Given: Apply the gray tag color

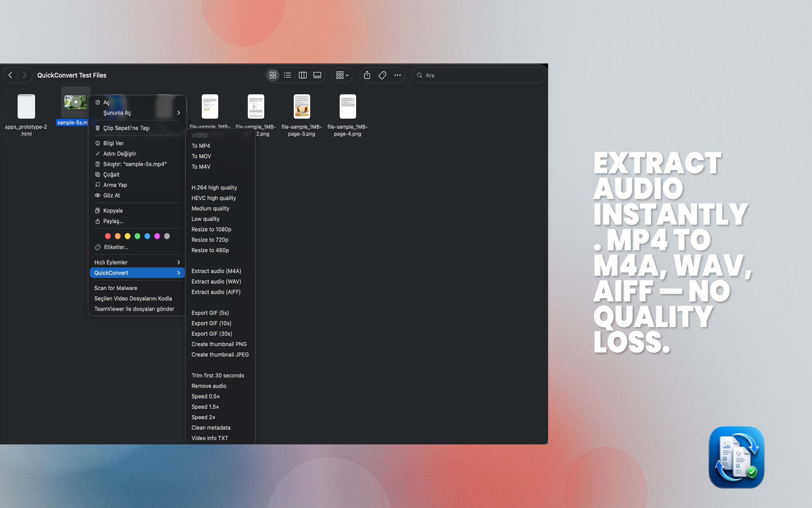Looking at the screenshot, I should (167, 236).
